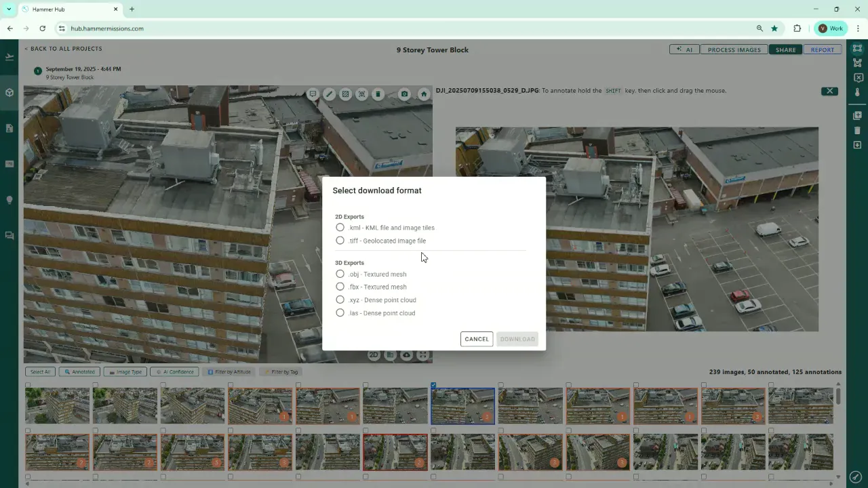Select the .las Dense point cloud format

pos(340,312)
